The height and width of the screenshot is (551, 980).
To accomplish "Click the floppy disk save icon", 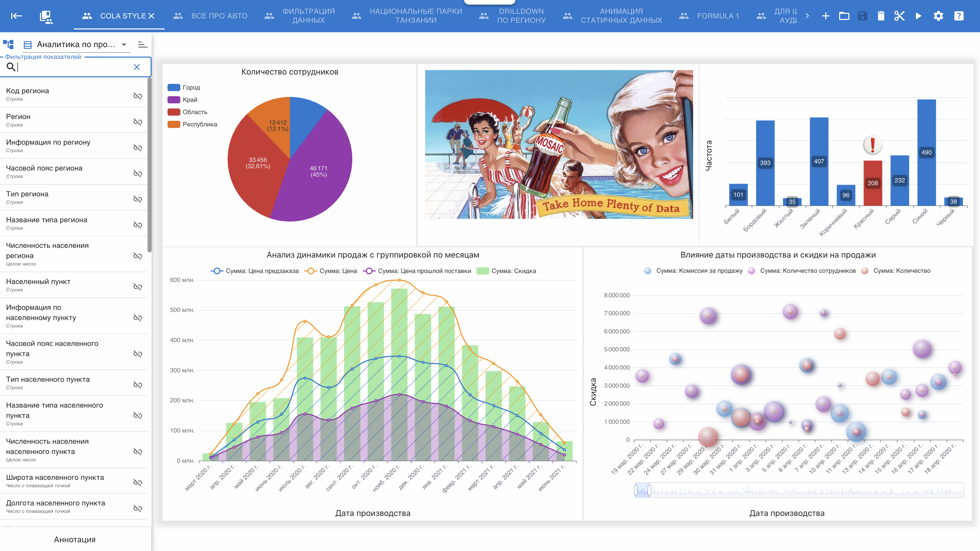I will [862, 16].
